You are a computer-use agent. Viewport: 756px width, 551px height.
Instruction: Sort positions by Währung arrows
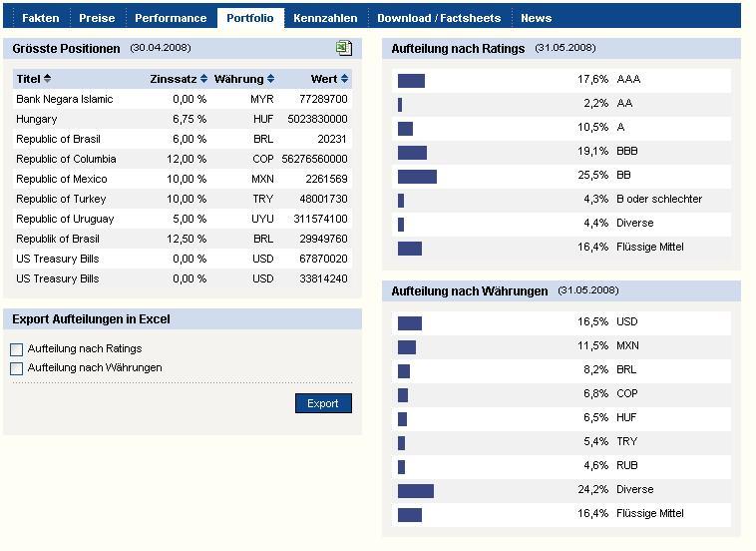[x=270, y=79]
